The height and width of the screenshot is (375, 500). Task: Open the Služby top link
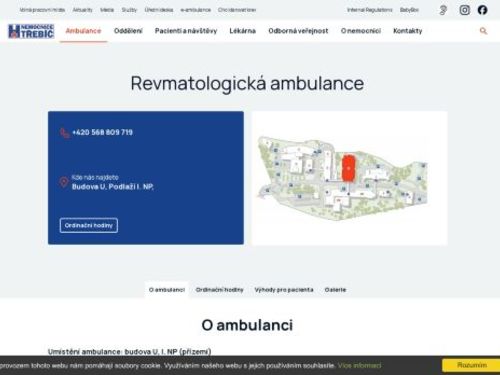(x=129, y=10)
